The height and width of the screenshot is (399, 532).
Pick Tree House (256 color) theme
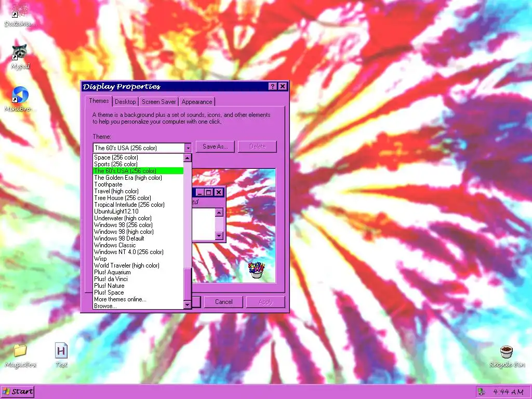pyautogui.click(x=138, y=198)
